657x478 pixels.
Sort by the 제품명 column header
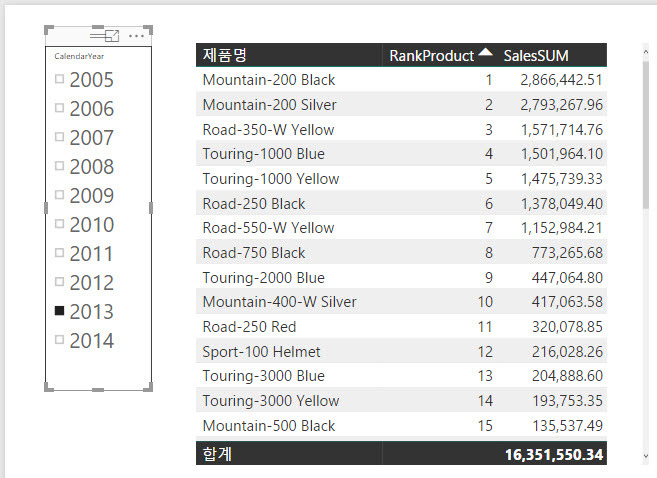[225, 55]
